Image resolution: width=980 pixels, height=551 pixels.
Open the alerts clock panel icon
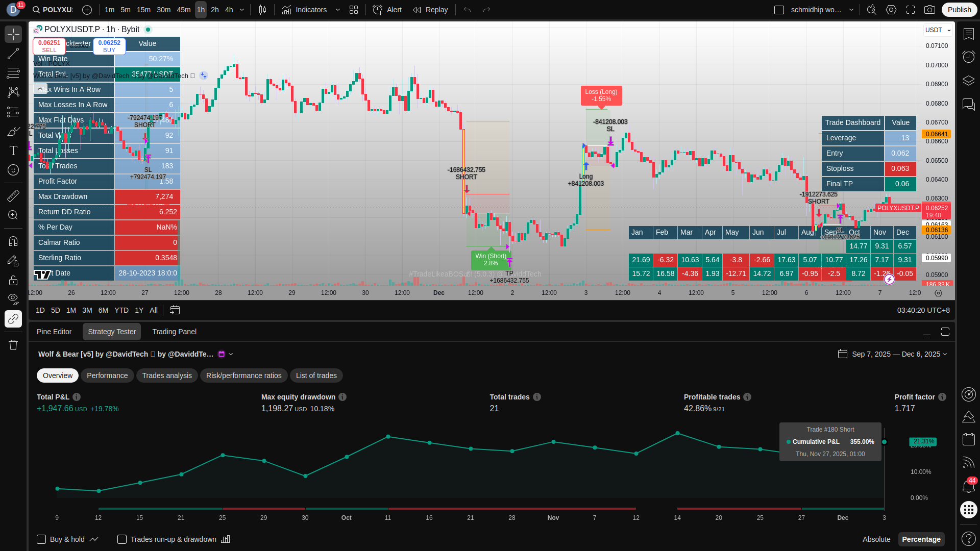click(968, 57)
